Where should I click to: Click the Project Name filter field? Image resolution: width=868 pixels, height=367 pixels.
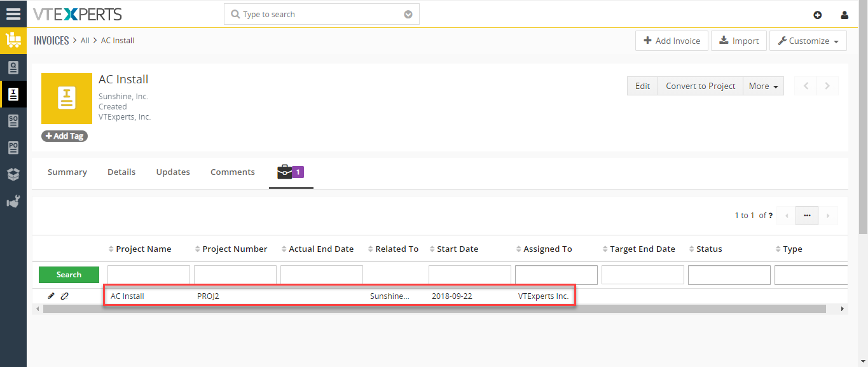(x=149, y=275)
